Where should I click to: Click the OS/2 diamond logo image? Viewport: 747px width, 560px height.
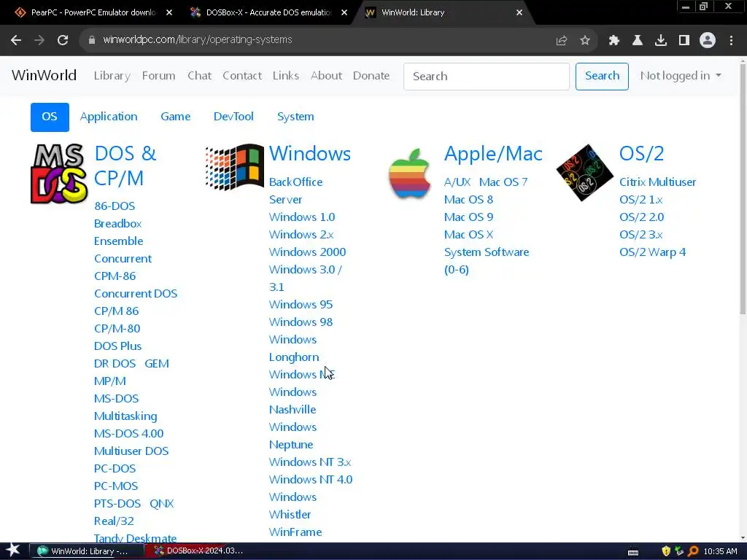click(x=585, y=172)
